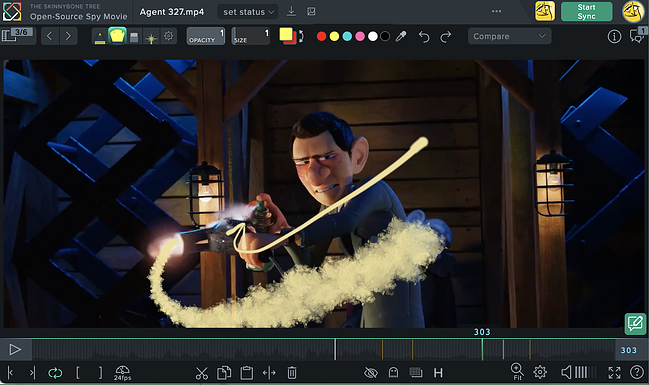Open the zoom Fit options
The height and width of the screenshot is (385, 649).
point(517,371)
